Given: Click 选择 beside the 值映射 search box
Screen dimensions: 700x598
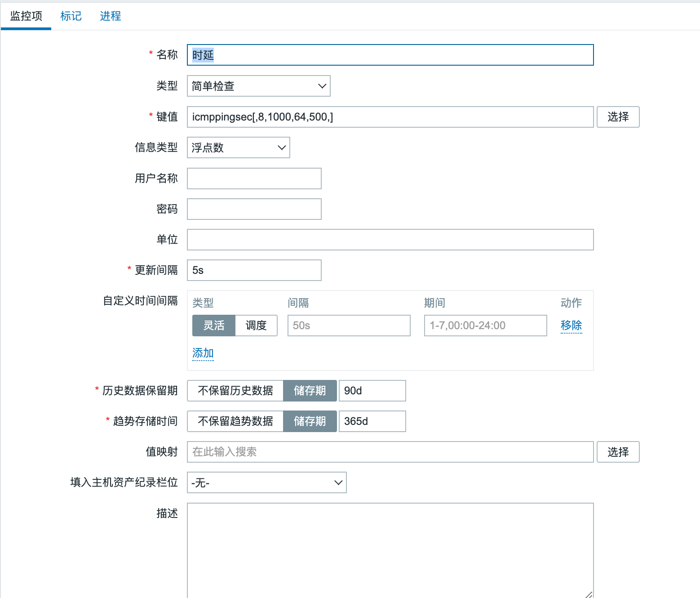Looking at the screenshot, I should pyautogui.click(x=618, y=451).
